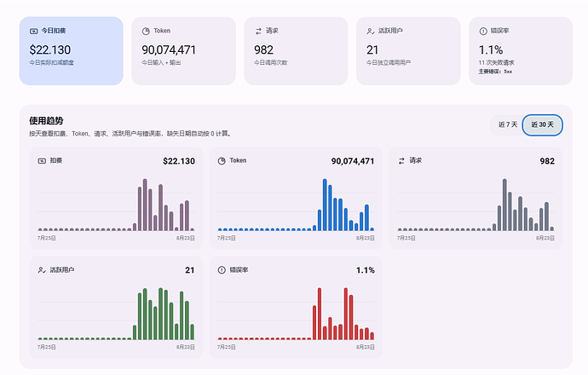
Task: Click the user icon on top 活跃用户 card
Action: pos(371,32)
